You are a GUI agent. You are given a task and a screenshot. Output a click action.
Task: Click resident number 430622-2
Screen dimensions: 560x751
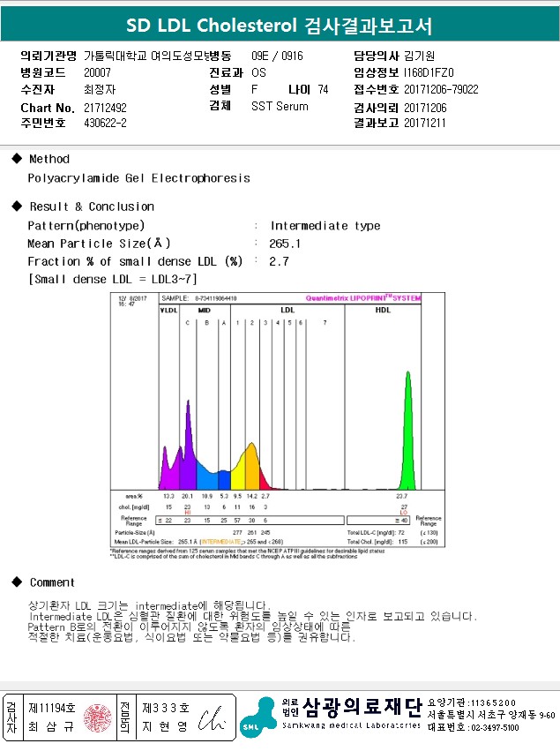coord(105,123)
